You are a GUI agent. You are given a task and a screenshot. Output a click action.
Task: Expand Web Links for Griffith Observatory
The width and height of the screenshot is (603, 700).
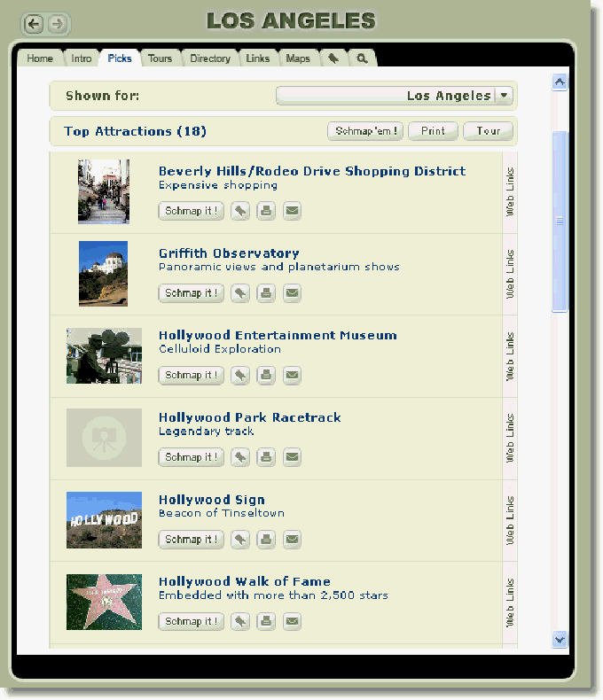pyautogui.click(x=510, y=275)
